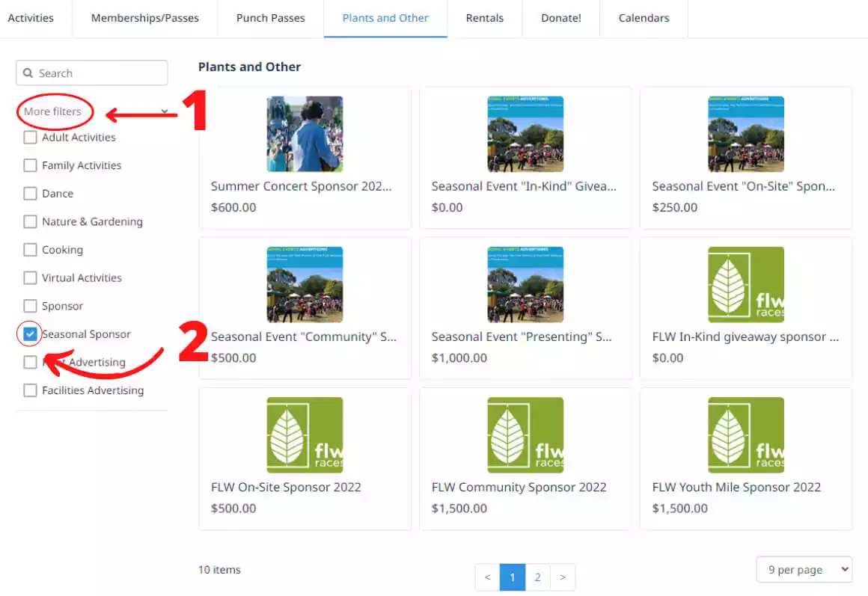
Task: Click the $600.00 price text
Action: [x=233, y=208]
